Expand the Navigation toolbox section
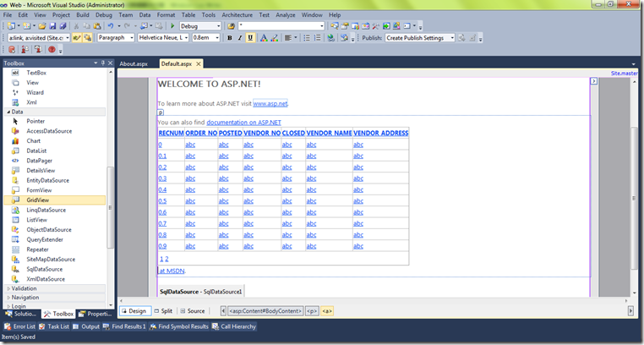This screenshot has width=644, height=345. click(8, 298)
